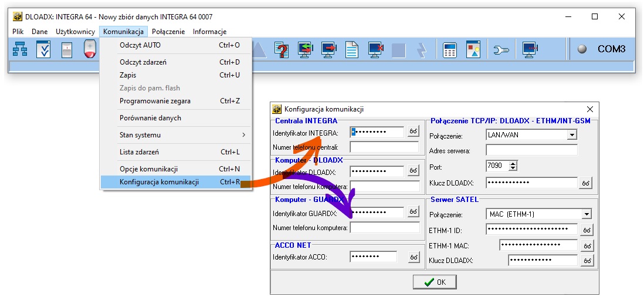This screenshot has width=644, height=300.
Task: Click the Adres serwera input field
Action: pyautogui.click(x=531, y=151)
